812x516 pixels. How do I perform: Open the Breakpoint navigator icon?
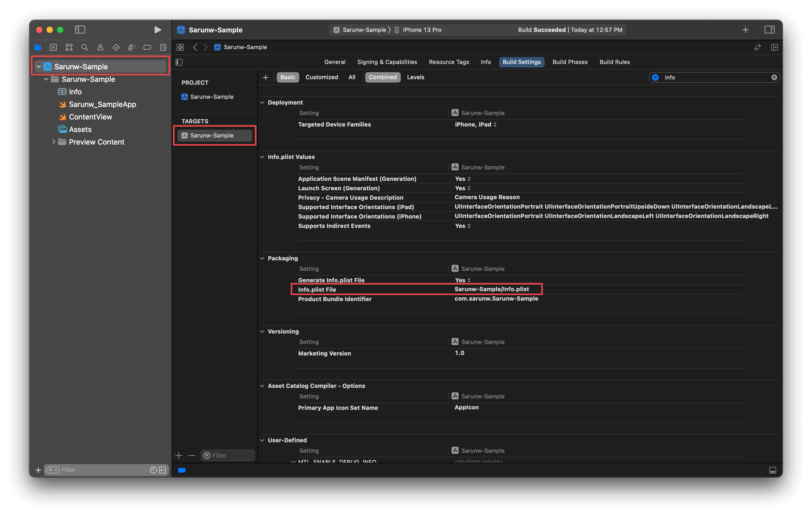[x=147, y=47]
